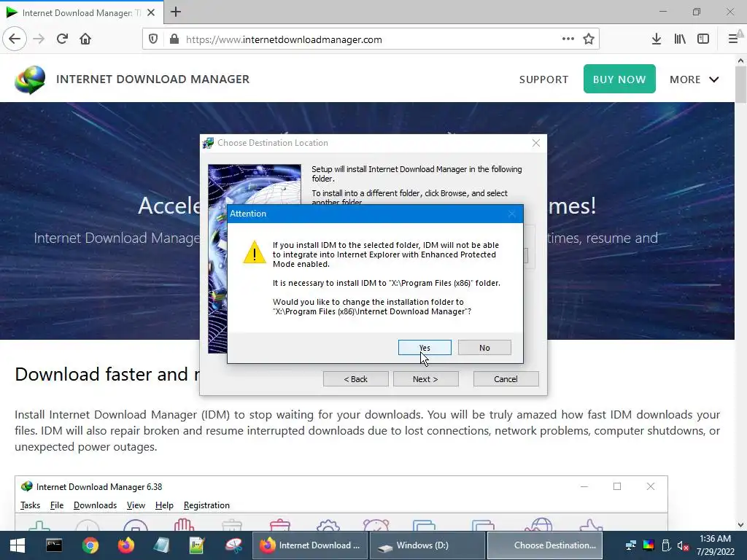Click the colorful display tray icon
Image resolution: width=747 pixels, height=560 pixels.
click(x=649, y=545)
